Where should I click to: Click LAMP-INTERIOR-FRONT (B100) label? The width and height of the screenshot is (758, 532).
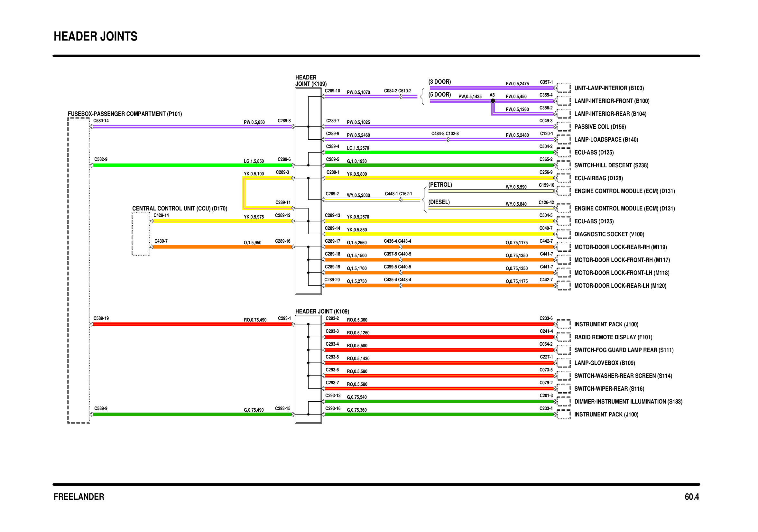click(612, 101)
